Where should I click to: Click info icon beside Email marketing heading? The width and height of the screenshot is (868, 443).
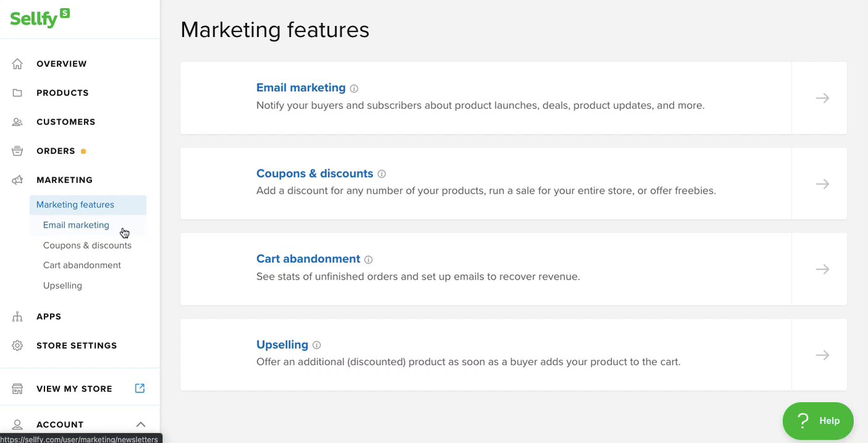[x=354, y=88]
